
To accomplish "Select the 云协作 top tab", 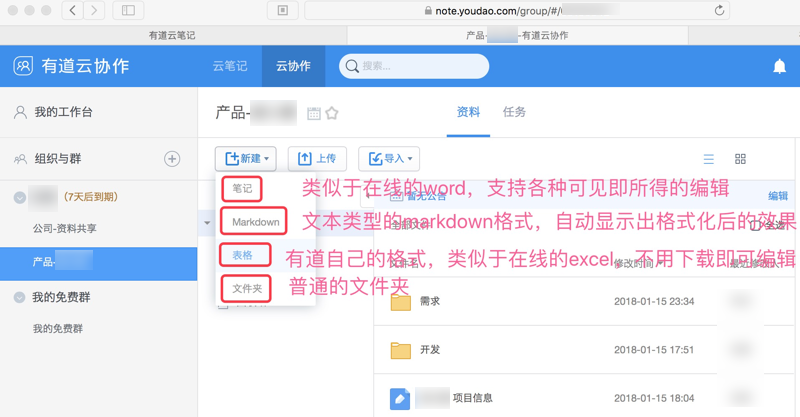I will (293, 66).
